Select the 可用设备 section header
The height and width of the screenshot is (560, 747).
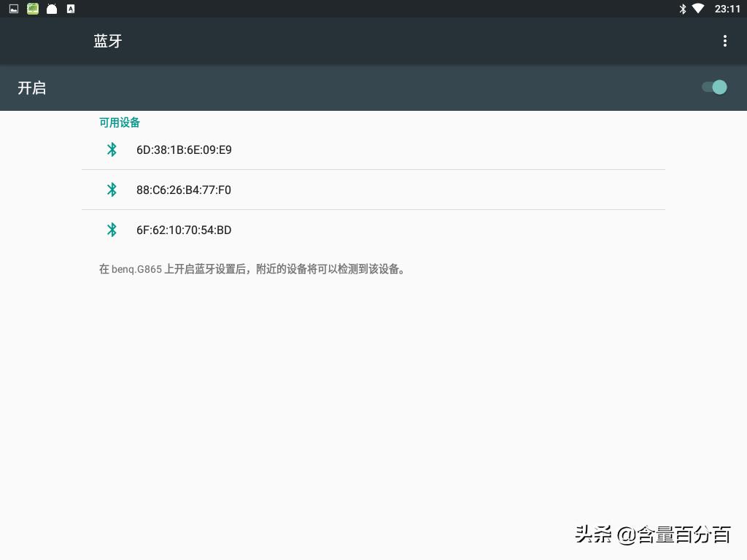(x=120, y=122)
